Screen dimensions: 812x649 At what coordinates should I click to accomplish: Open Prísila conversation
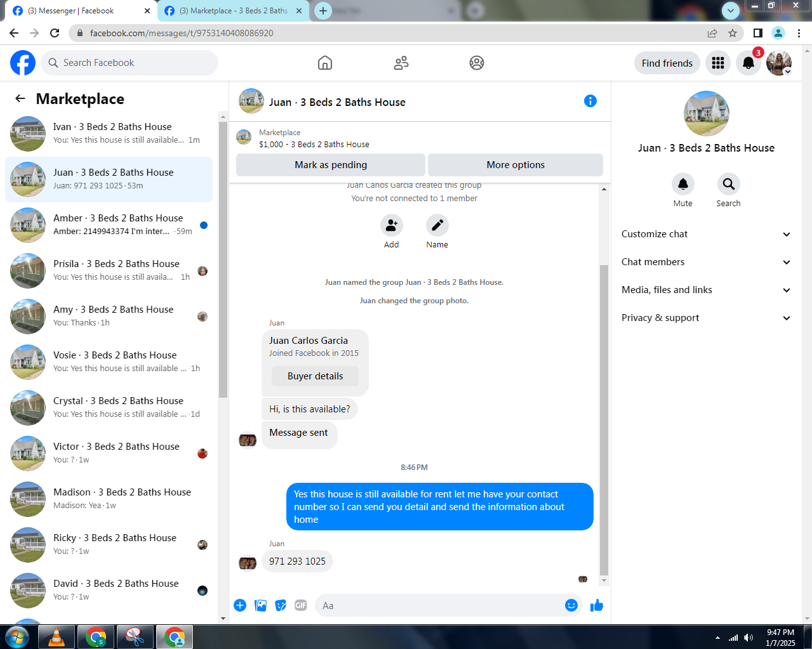click(x=109, y=270)
